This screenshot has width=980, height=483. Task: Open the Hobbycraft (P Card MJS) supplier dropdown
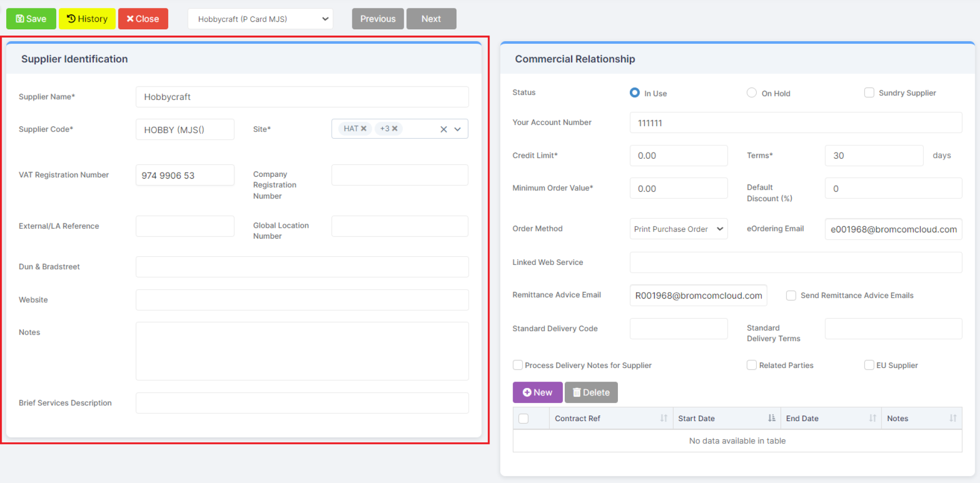[260, 19]
